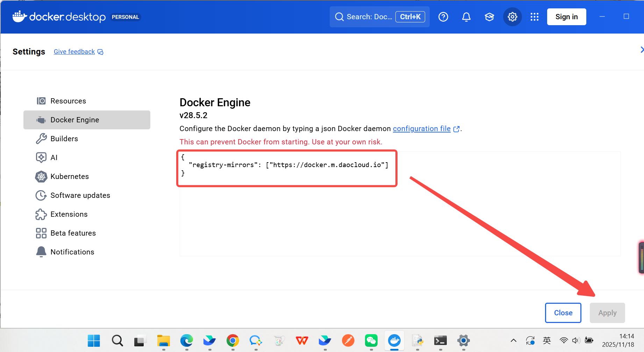
Task: Click the Docker whale logo icon
Action: tap(20, 16)
